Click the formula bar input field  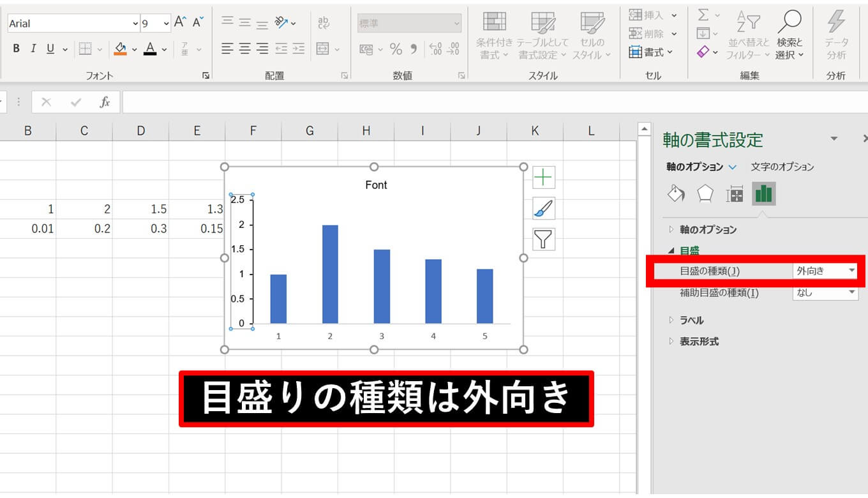pos(495,102)
